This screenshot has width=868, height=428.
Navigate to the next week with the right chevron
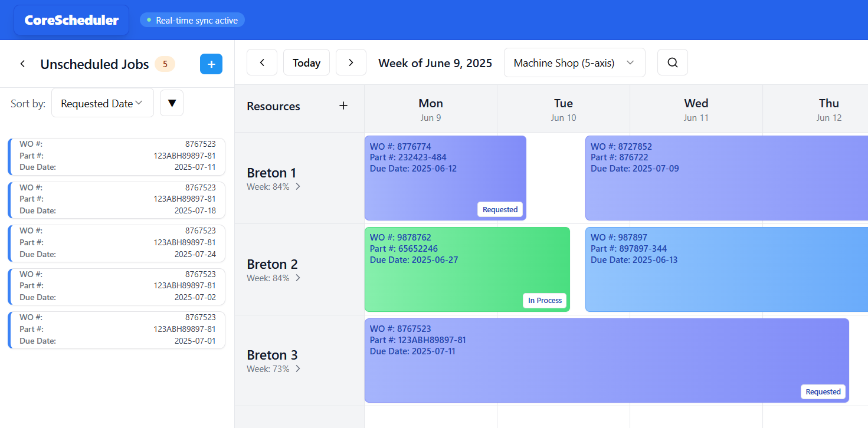point(351,62)
